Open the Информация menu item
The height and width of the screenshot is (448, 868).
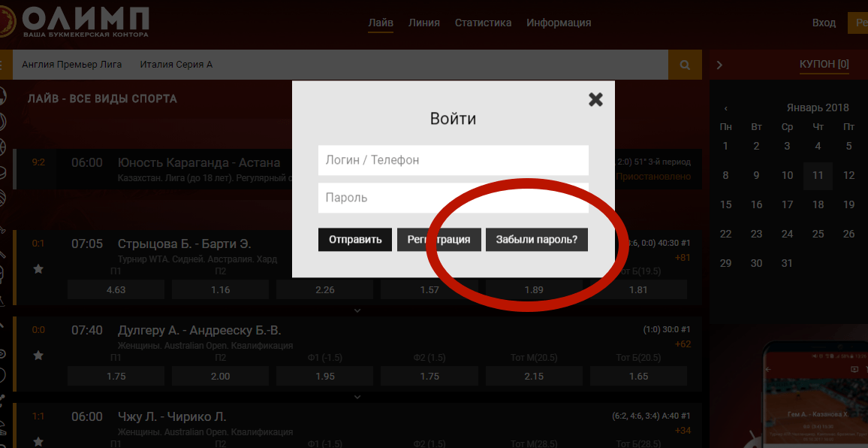click(558, 23)
